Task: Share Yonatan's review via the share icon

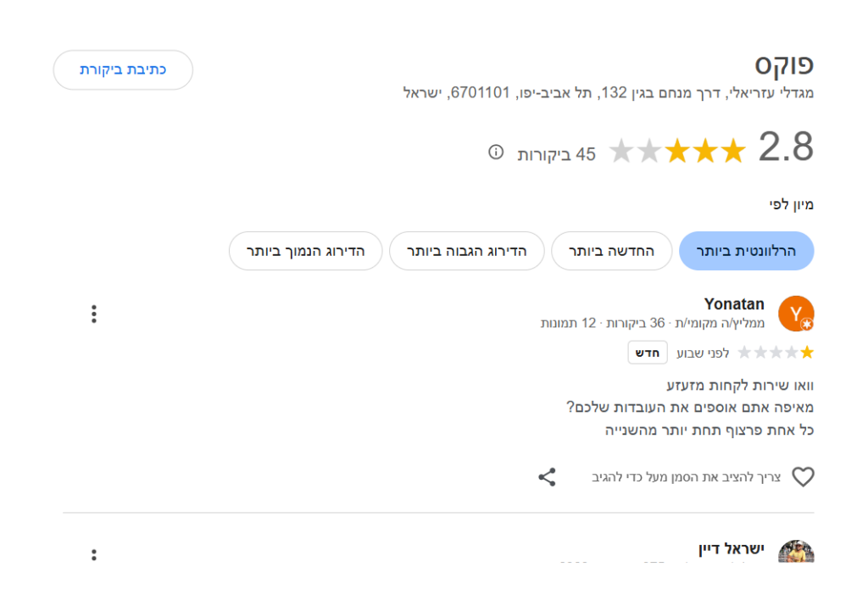Action: 547,477
